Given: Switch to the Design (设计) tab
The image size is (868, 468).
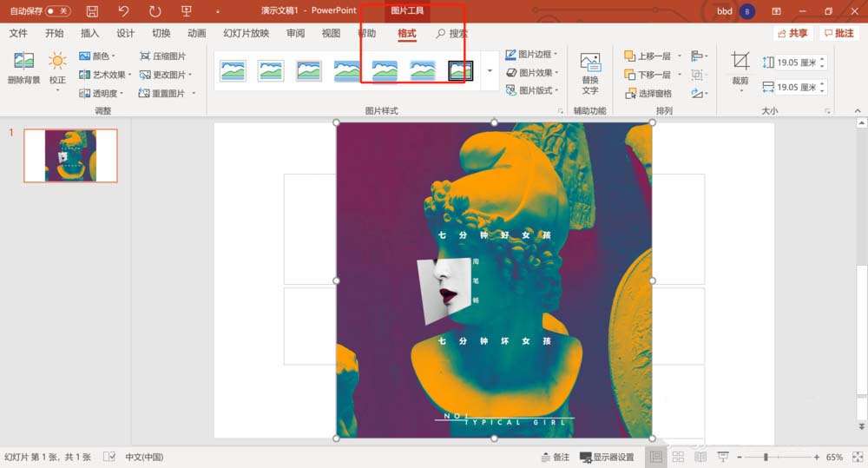Looking at the screenshot, I should (x=125, y=33).
